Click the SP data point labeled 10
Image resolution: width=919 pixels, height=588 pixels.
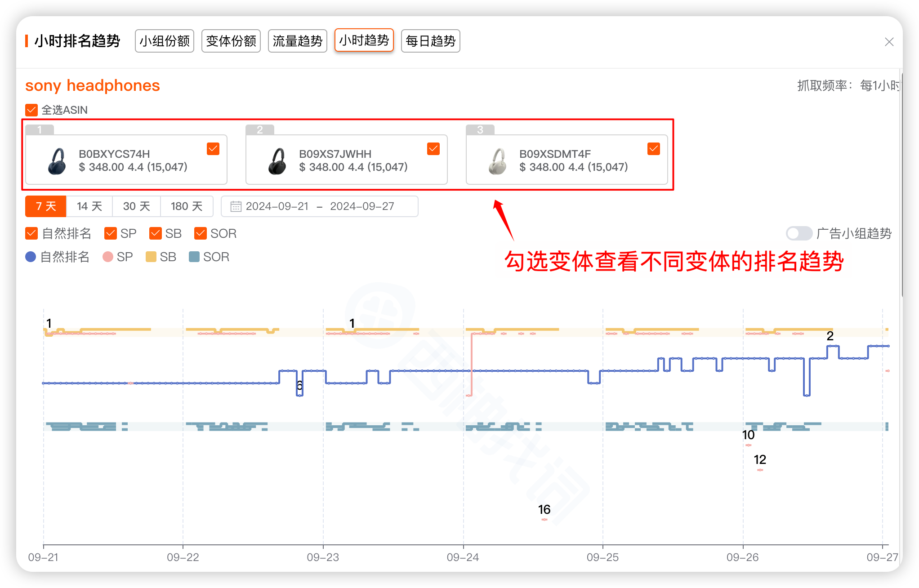click(x=748, y=445)
